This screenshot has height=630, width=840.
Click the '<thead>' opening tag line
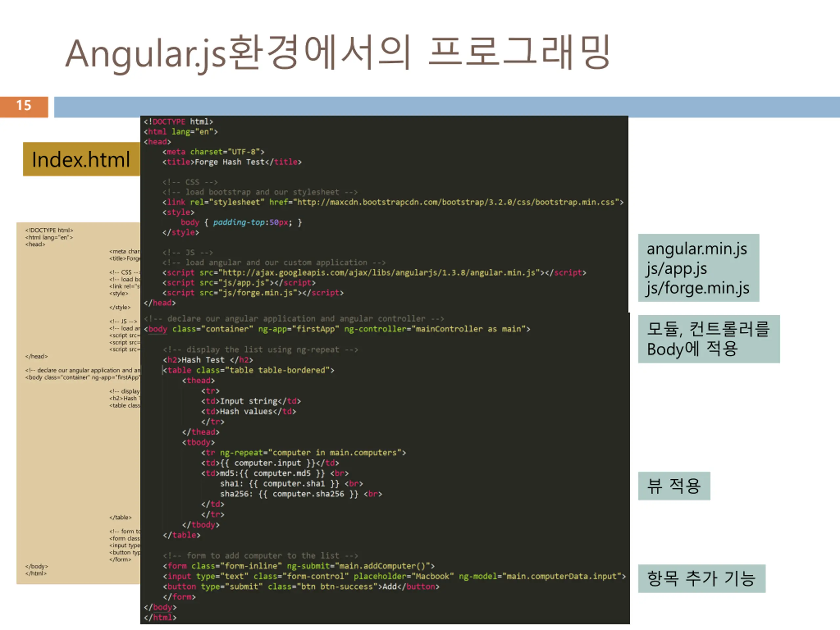point(198,381)
